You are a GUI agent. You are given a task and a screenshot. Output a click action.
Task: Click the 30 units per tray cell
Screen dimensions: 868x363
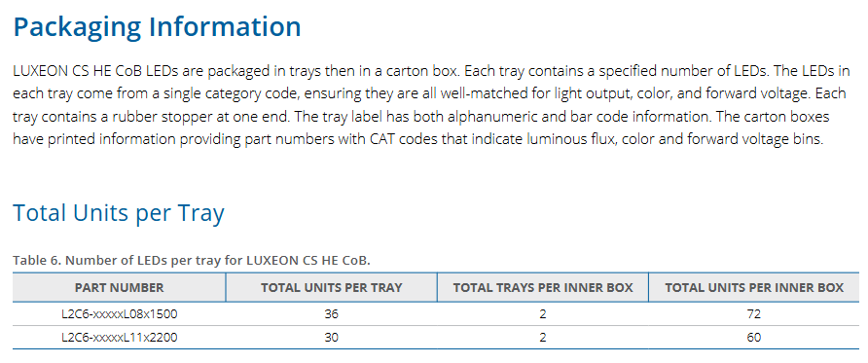tap(332, 337)
